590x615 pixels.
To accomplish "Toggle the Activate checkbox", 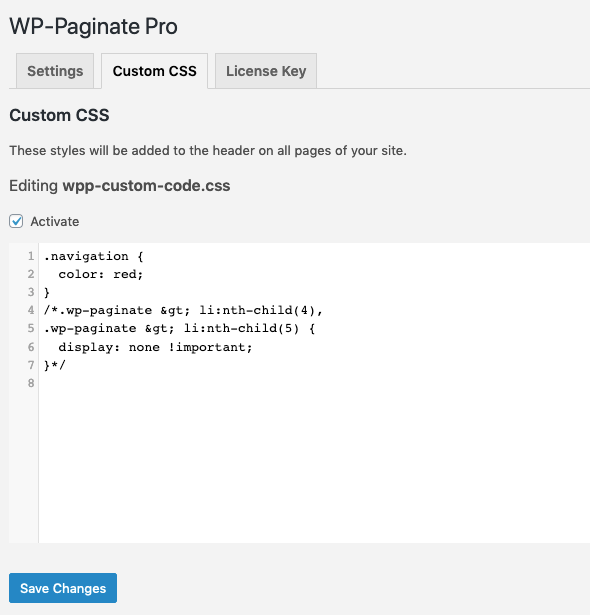I will pos(16,221).
